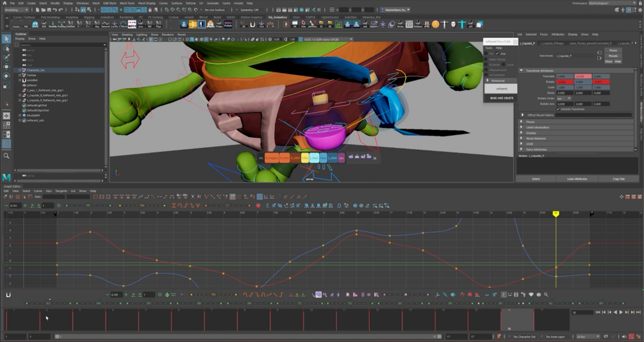Click the COG picker color button

[305, 158]
